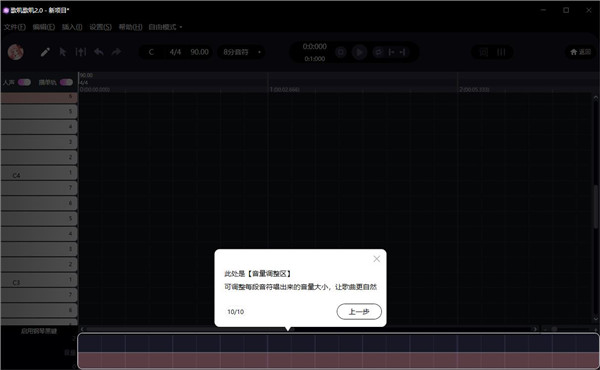Start playback with the play button
This screenshot has height=370, width=600.
(359, 52)
